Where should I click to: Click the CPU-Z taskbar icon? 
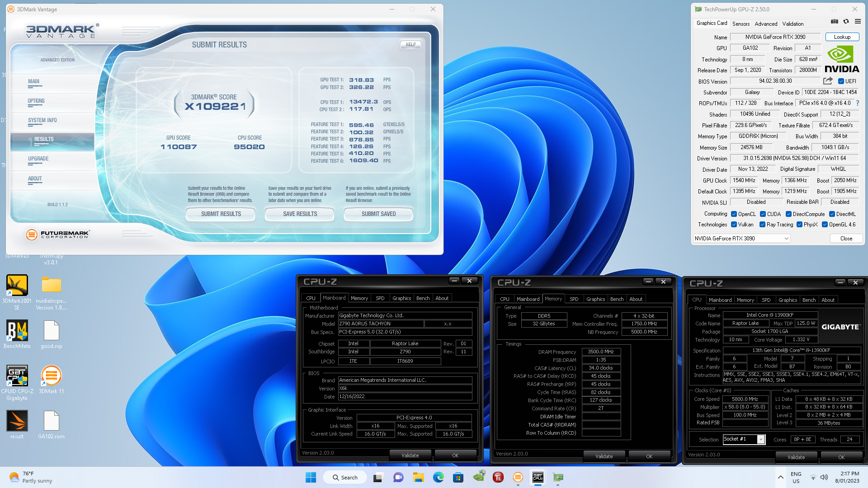538,477
